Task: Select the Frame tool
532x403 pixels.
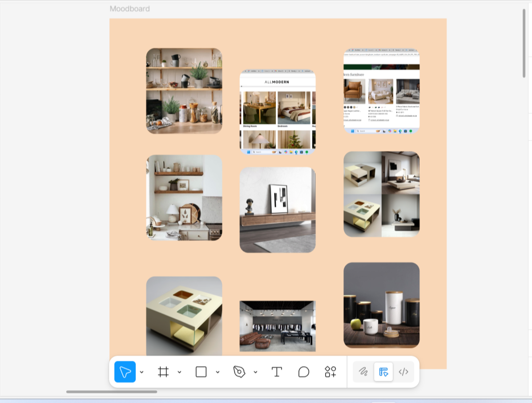Action: click(x=163, y=371)
